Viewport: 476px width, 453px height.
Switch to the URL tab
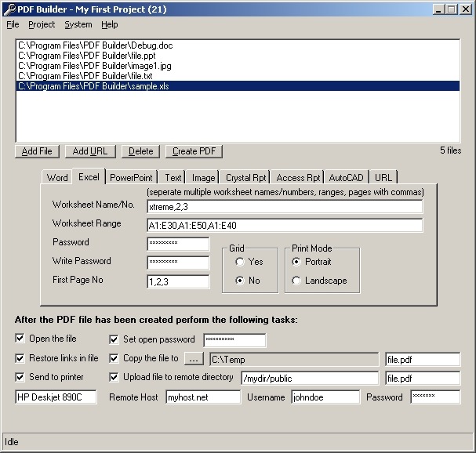(x=383, y=177)
